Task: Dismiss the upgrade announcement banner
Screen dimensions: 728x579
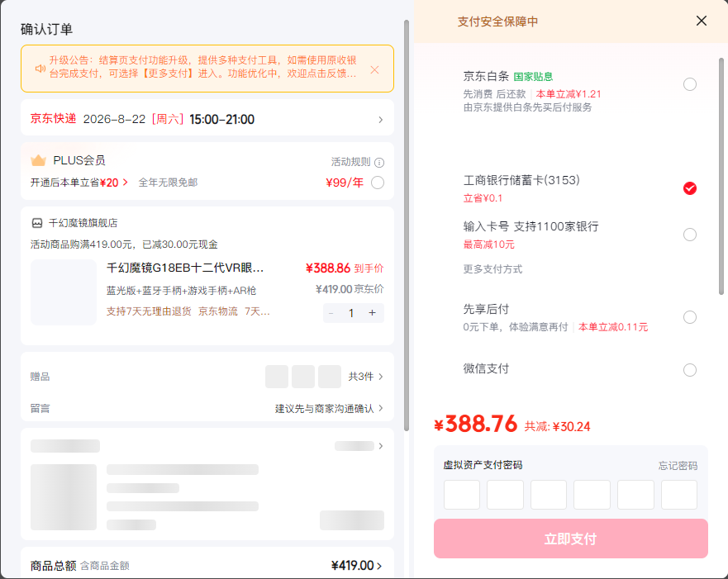Action: [374, 69]
